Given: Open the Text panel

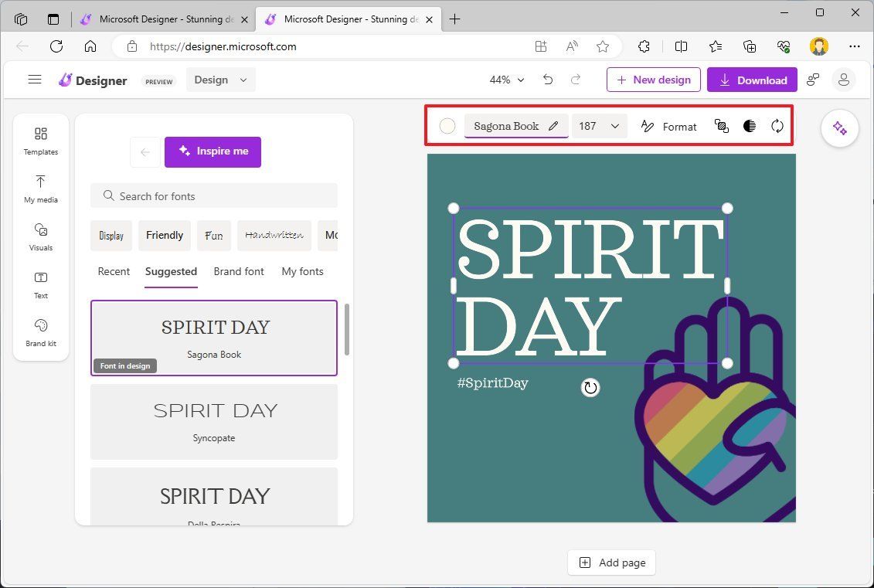Looking at the screenshot, I should pos(40,285).
